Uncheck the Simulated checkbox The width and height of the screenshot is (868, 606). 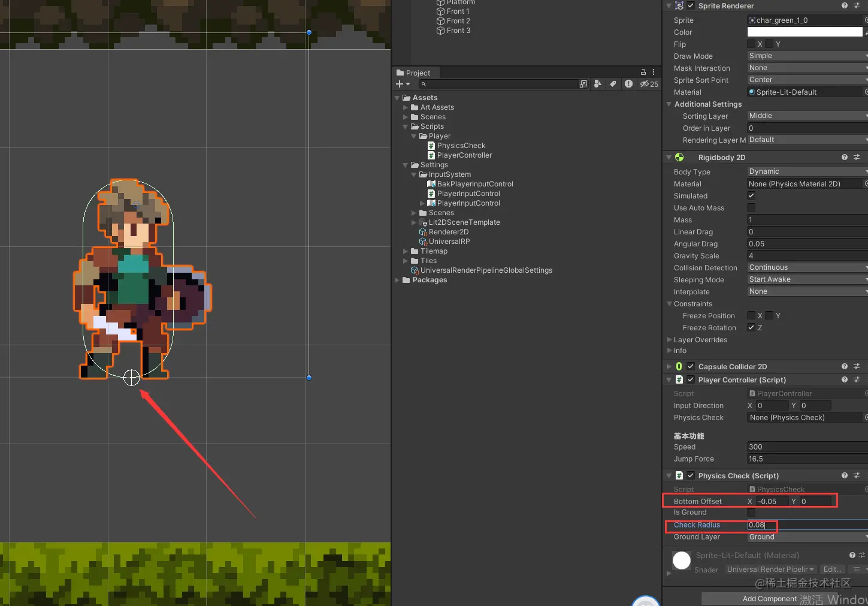(x=751, y=196)
